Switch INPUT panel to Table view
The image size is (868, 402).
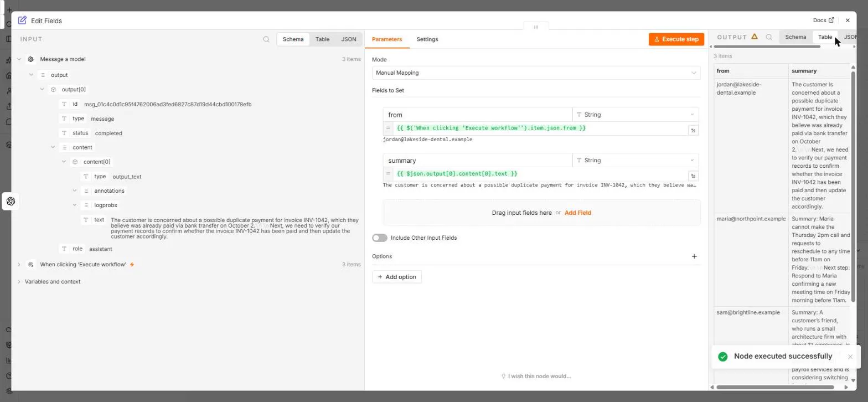tap(322, 39)
